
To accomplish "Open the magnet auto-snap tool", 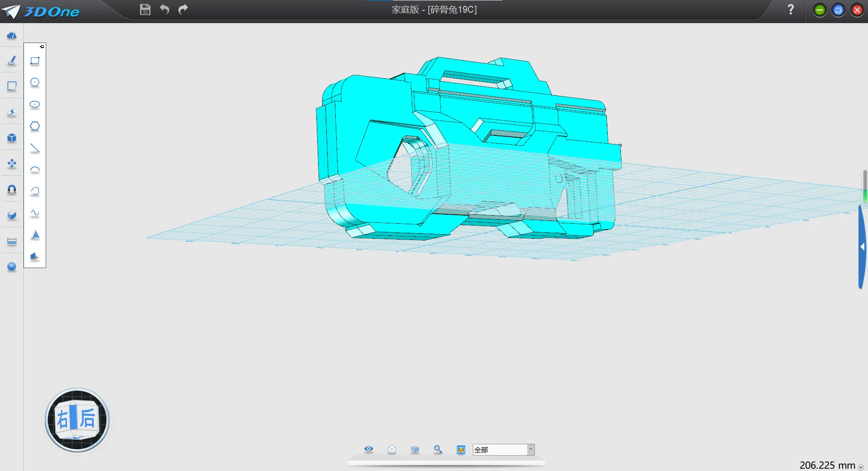I will coord(12,189).
